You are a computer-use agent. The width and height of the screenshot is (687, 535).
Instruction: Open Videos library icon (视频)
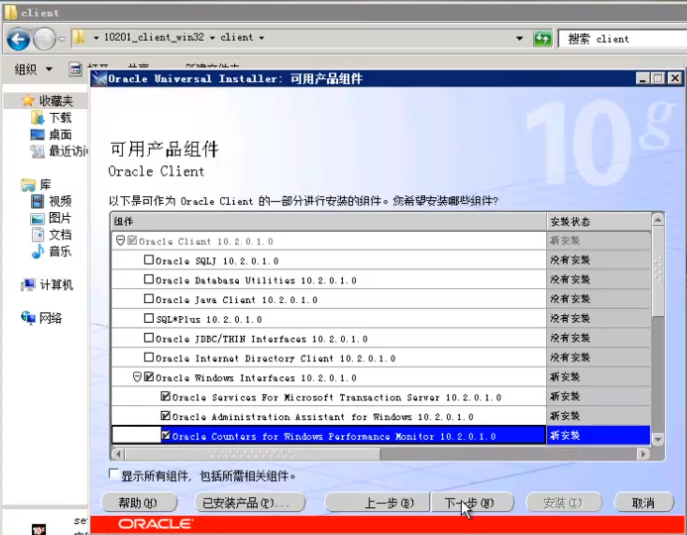[38, 202]
